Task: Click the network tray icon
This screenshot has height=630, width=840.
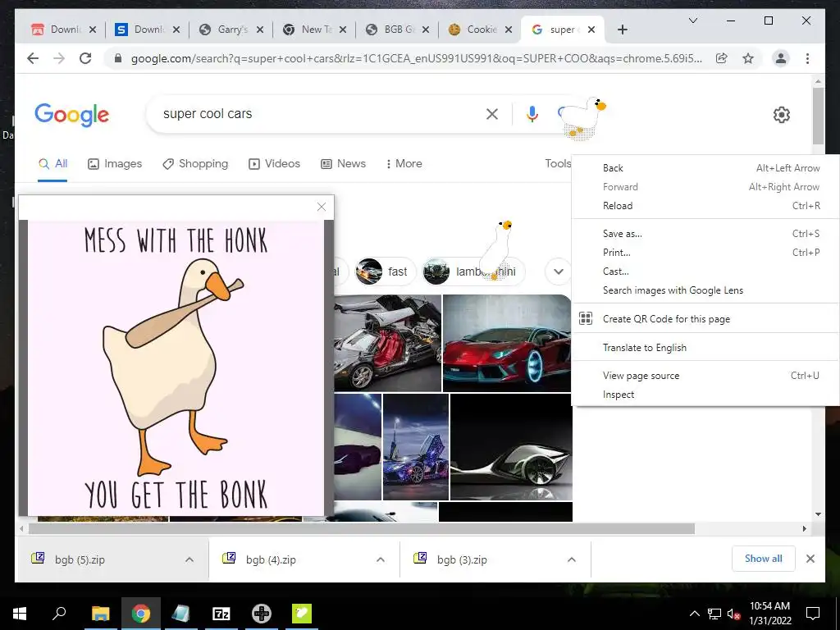Action: (x=714, y=614)
